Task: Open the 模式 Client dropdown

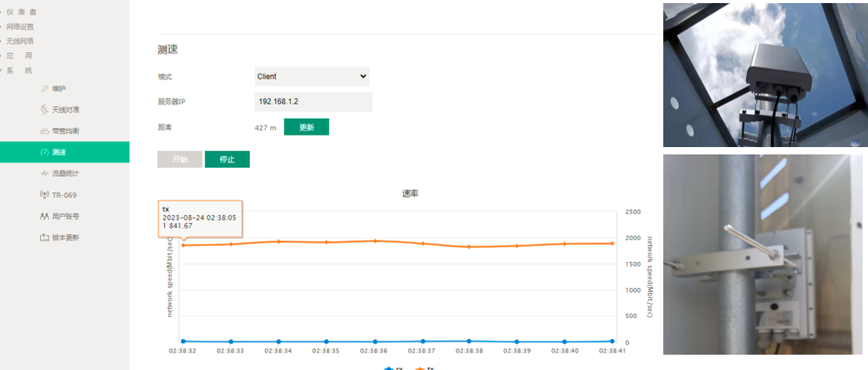Action: (311, 77)
